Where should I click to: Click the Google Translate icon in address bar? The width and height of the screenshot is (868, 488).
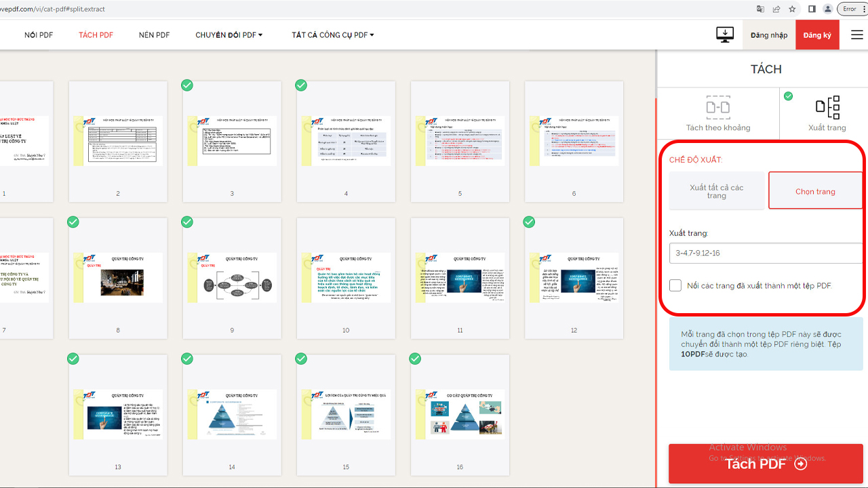click(x=760, y=9)
